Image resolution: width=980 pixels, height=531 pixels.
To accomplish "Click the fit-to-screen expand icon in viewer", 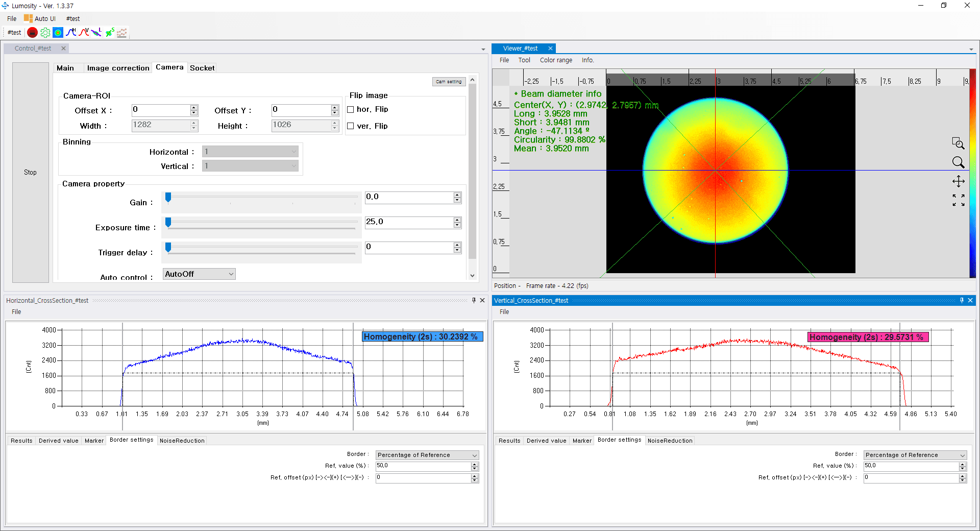I will click(x=958, y=200).
